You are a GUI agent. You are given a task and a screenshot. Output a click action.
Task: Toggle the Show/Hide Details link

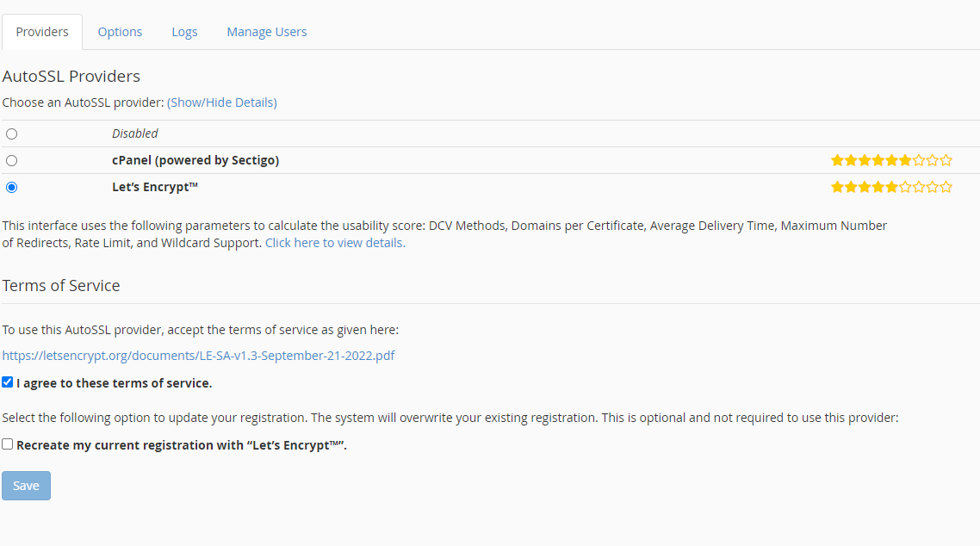pyautogui.click(x=222, y=102)
